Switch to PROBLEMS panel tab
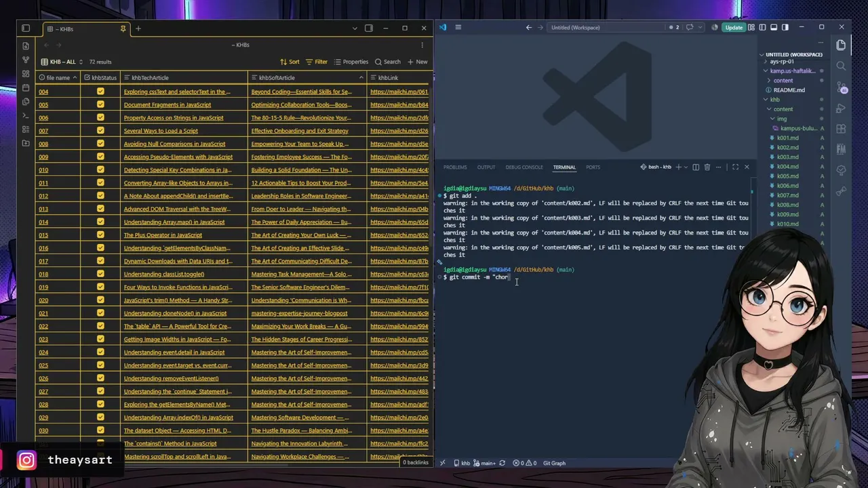The height and width of the screenshot is (488, 868). (x=455, y=167)
